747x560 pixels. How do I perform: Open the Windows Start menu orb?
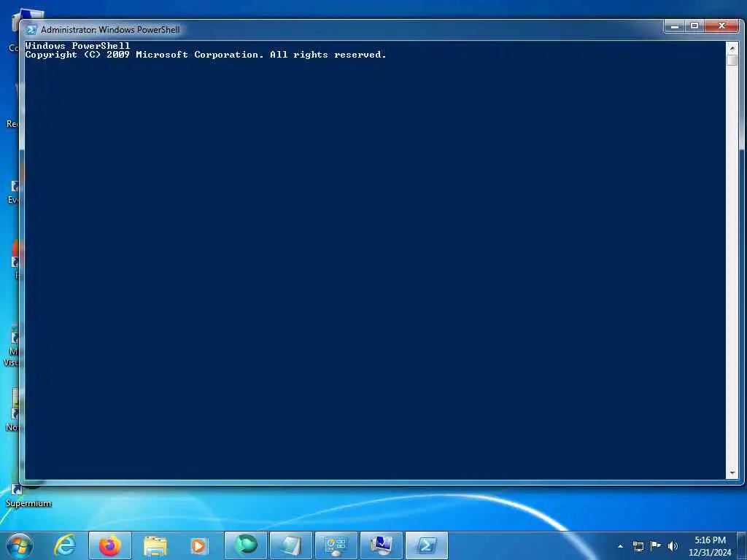coord(20,545)
